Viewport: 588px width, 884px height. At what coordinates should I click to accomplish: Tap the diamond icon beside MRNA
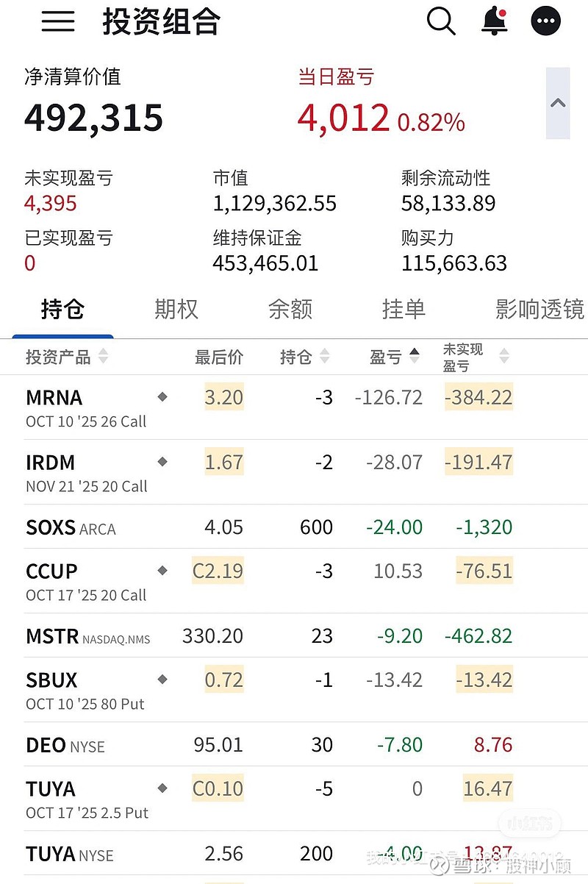(x=162, y=397)
